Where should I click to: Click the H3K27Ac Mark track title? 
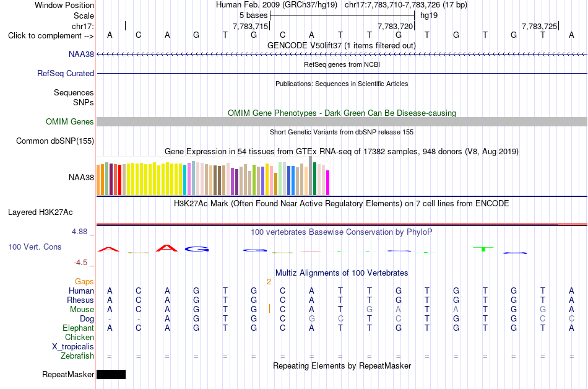342,204
